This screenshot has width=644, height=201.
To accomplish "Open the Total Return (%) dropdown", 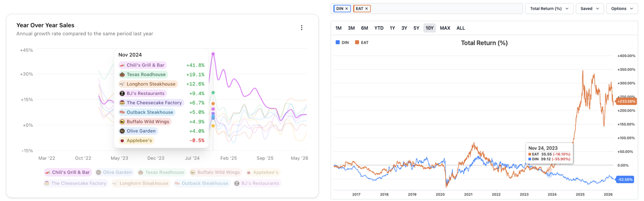I will (549, 9).
